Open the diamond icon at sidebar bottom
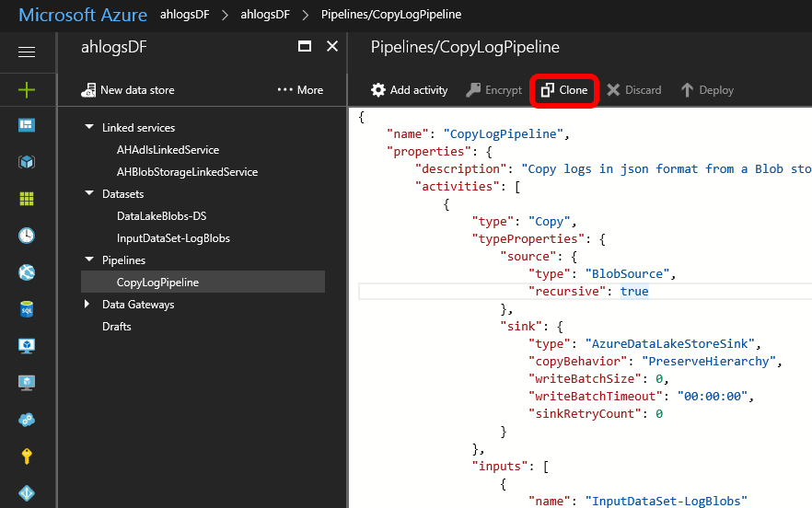 pos(27,493)
